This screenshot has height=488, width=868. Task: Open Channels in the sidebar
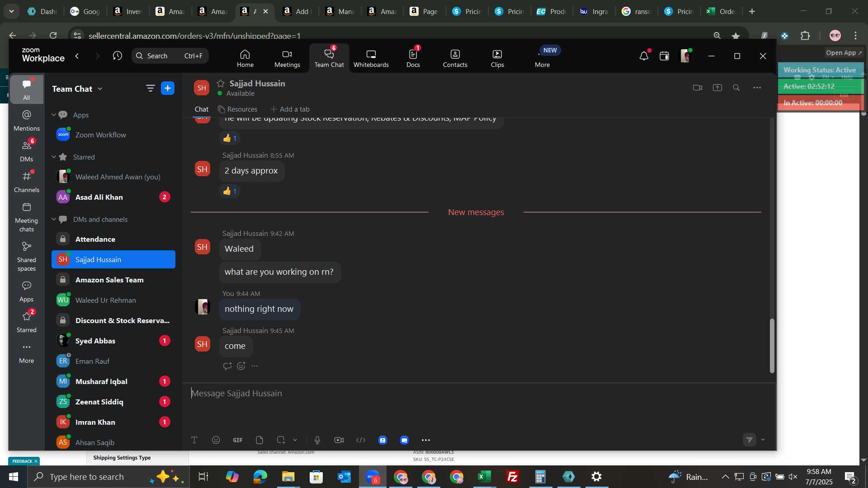tap(27, 182)
